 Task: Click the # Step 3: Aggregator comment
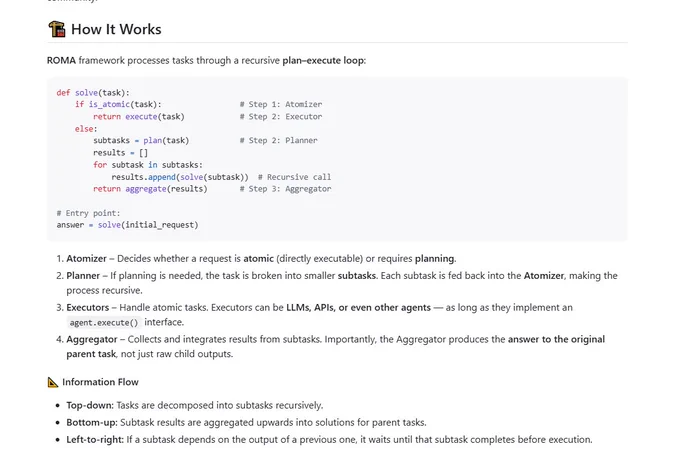pyautogui.click(x=285, y=189)
